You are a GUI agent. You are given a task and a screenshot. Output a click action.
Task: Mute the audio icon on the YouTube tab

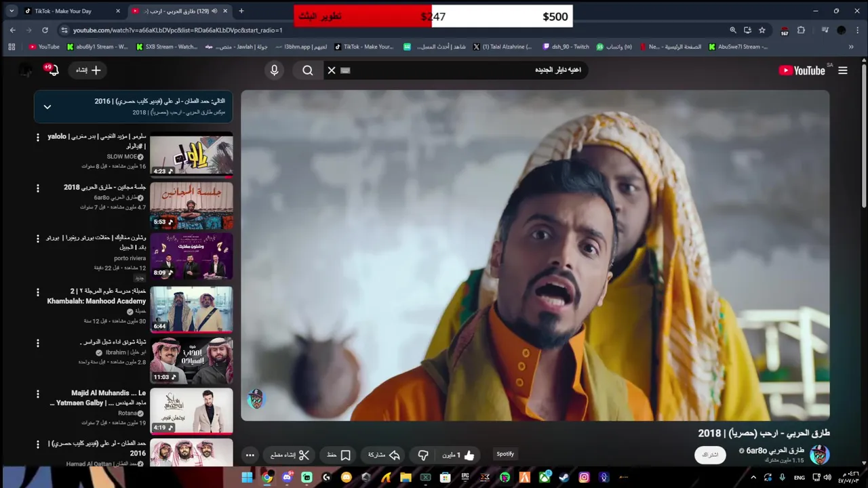pos(214,11)
